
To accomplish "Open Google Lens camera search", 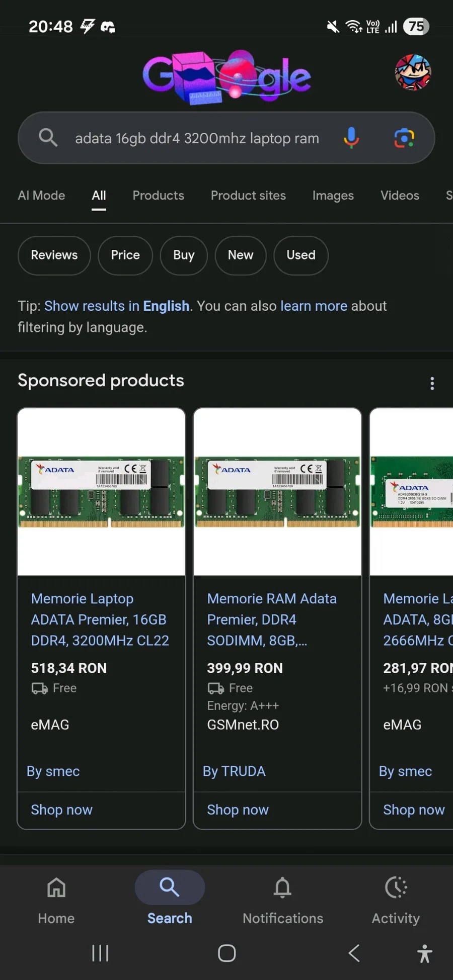I will (x=404, y=138).
